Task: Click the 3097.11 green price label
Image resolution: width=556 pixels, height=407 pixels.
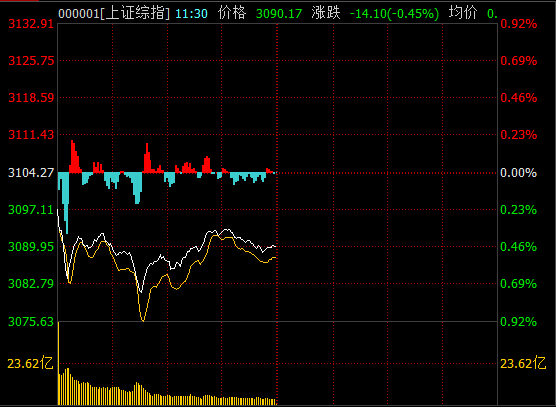Action: [31, 210]
